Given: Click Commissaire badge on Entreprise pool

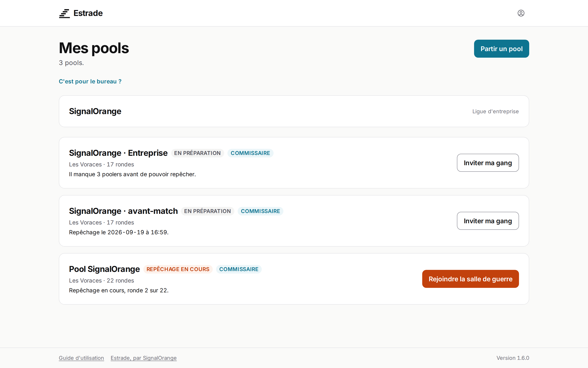Looking at the screenshot, I should [x=250, y=153].
